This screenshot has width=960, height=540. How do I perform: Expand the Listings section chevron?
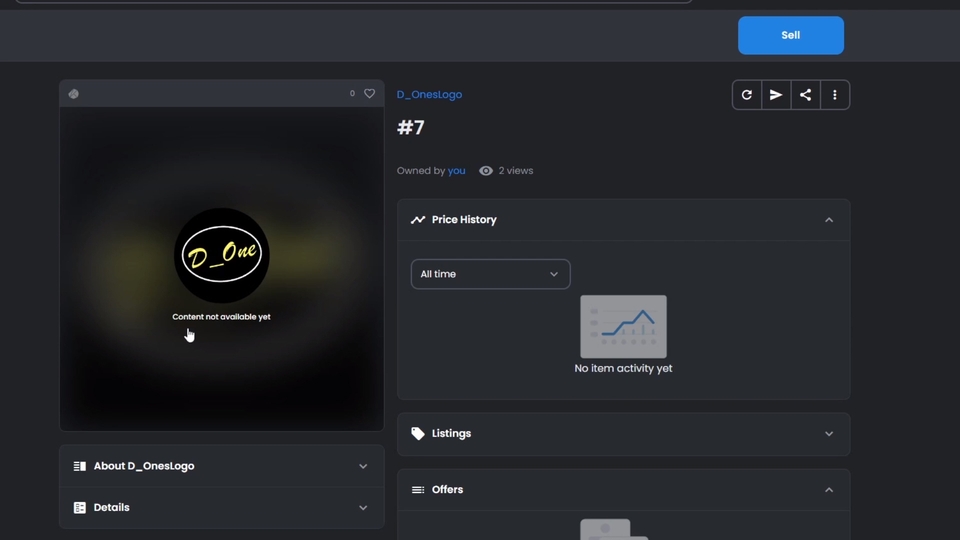coord(829,434)
